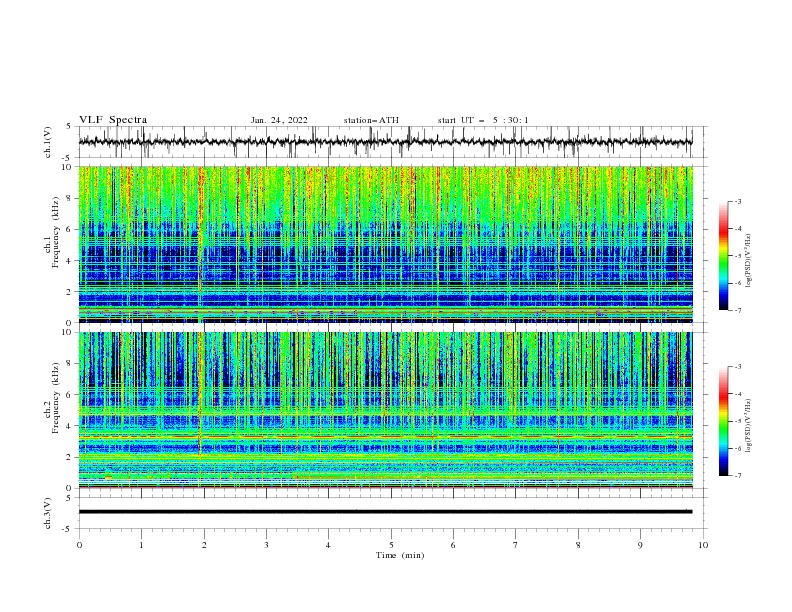792x612 pixels.
Task: Click the ch.3 flat voltage trace
Action: click(385, 512)
